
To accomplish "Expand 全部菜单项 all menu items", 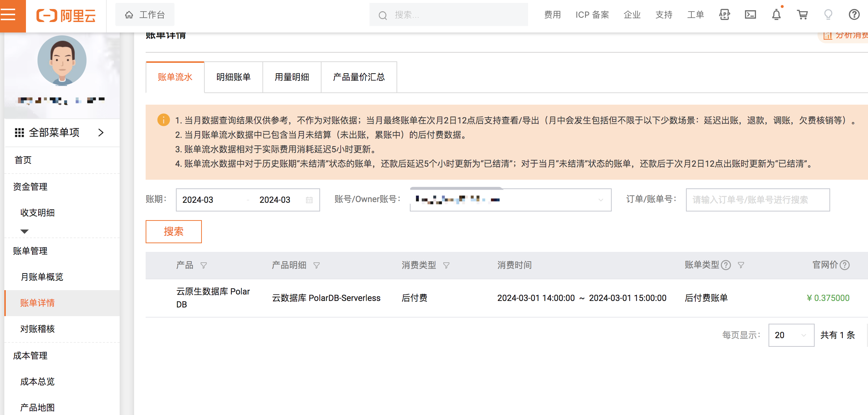I will pos(62,132).
